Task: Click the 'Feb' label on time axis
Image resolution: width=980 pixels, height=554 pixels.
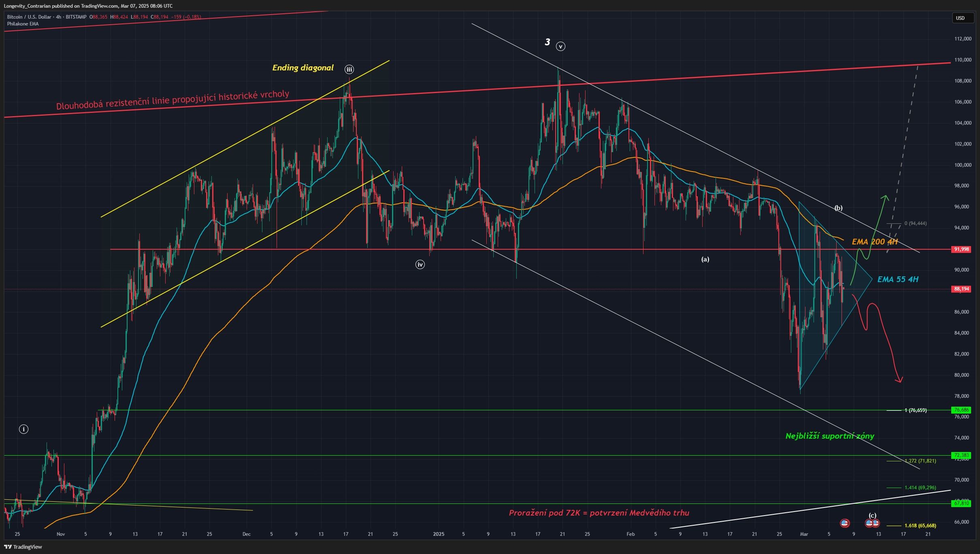Action: pyautogui.click(x=631, y=534)
